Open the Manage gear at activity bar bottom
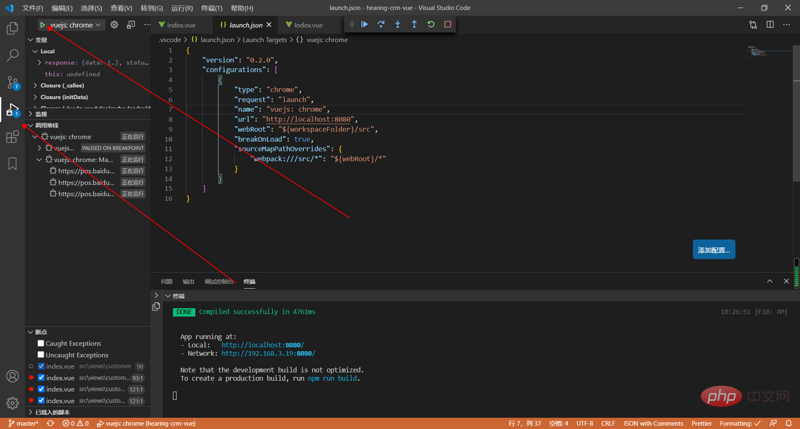This screenshot has width=800, height=429. click(12, 403)
